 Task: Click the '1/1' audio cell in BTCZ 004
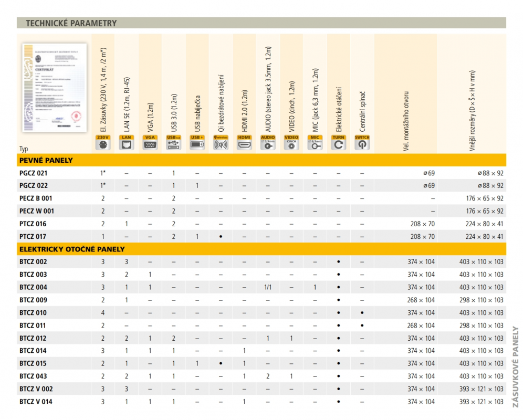[x=268, y=287]
